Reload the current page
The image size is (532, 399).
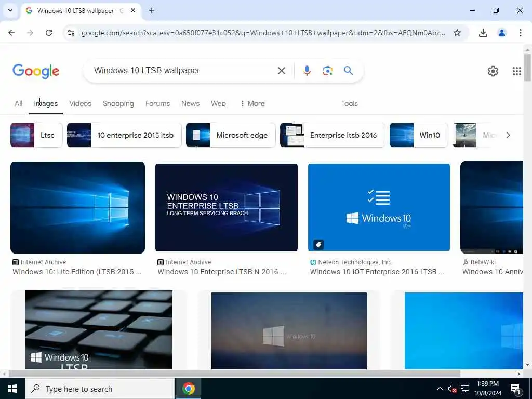49,33
